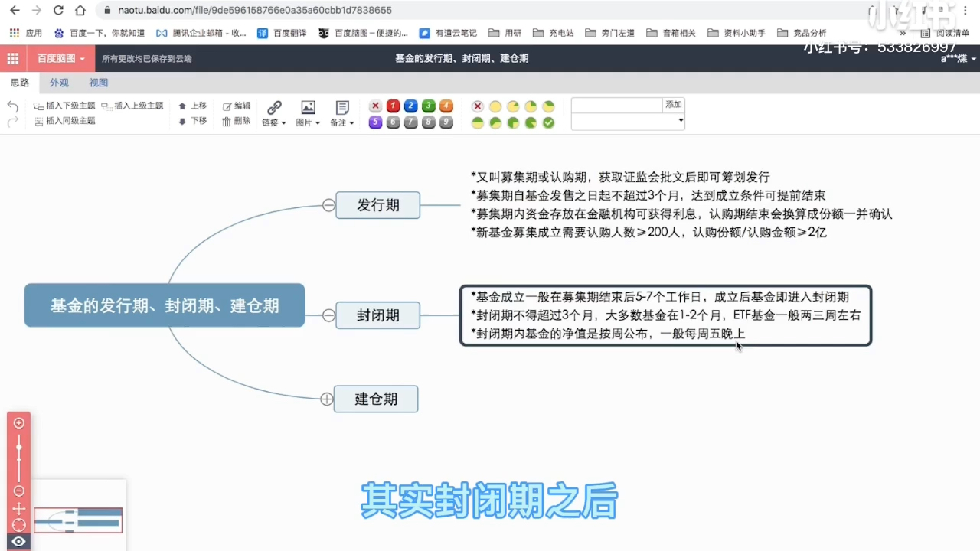
Task: Set progress to not-started empty circle
Action: coord(495,106)
